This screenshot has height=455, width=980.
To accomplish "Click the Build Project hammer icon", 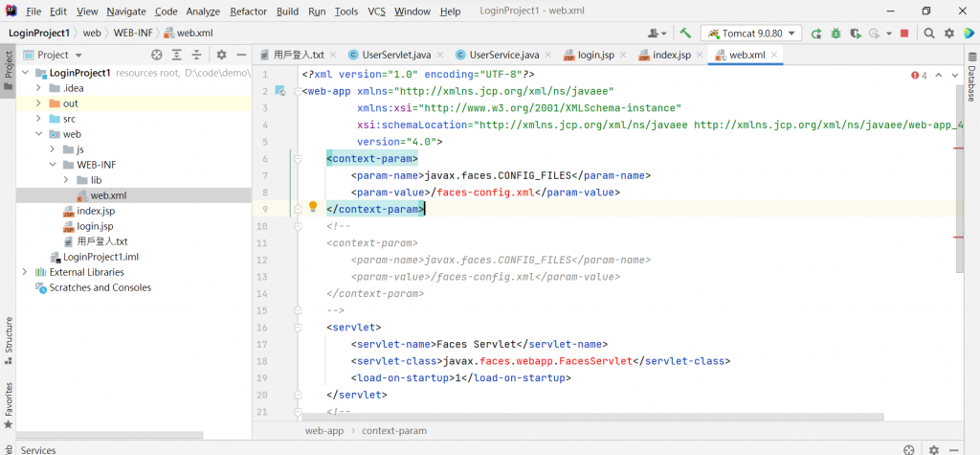I will (685, 34).
